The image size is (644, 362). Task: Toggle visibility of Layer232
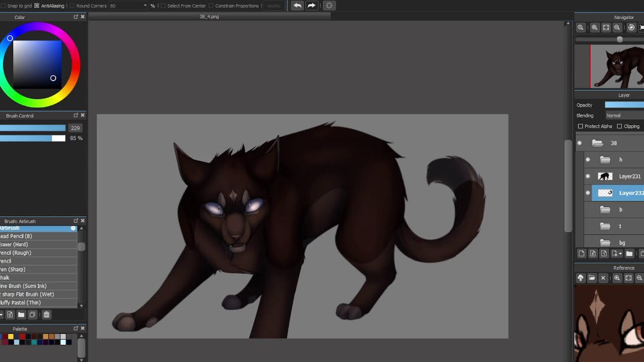tap(588, 193)
